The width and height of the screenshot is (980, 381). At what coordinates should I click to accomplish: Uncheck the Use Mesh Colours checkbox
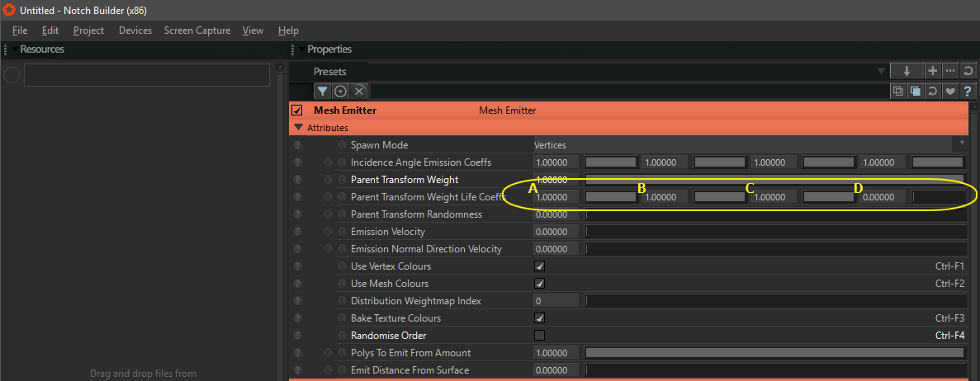[x=539, y=284]
